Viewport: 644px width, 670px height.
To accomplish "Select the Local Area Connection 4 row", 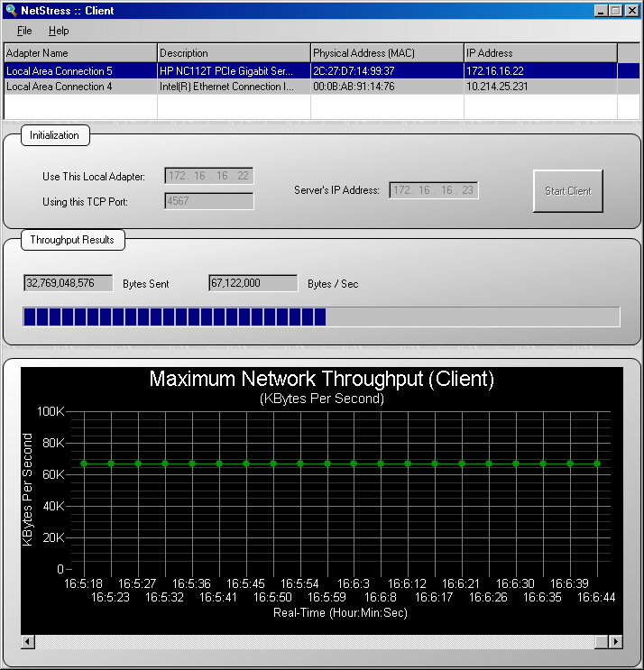I will tap(321, 87).
